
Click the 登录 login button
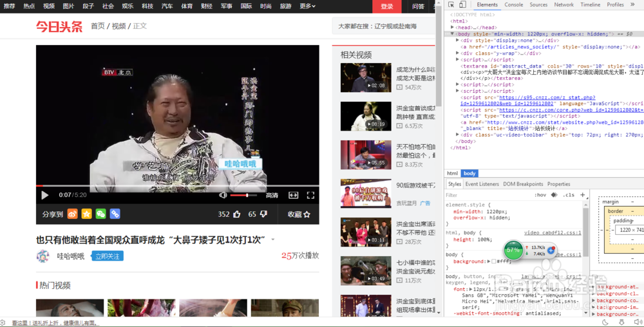[387, 6]
